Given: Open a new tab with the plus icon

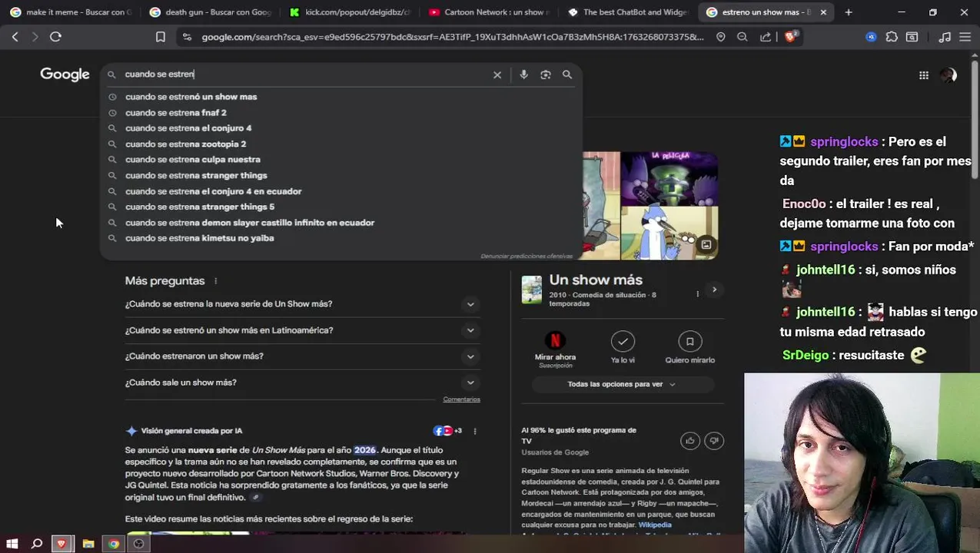Looking at the screenshot, I should point(849,12).
